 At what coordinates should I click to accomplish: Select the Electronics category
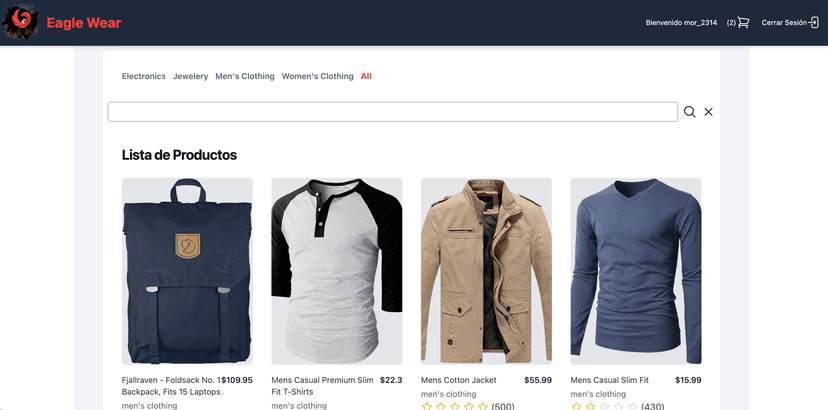(x=144, y=76)
